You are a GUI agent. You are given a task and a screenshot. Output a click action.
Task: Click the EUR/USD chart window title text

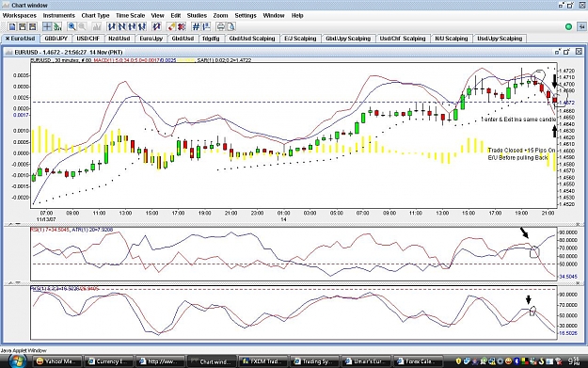pyautogui.click(x=69, y=52)
